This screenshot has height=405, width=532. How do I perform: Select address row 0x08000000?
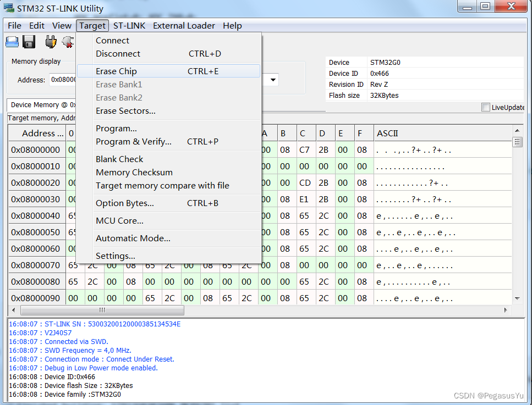tap(36, 150)
